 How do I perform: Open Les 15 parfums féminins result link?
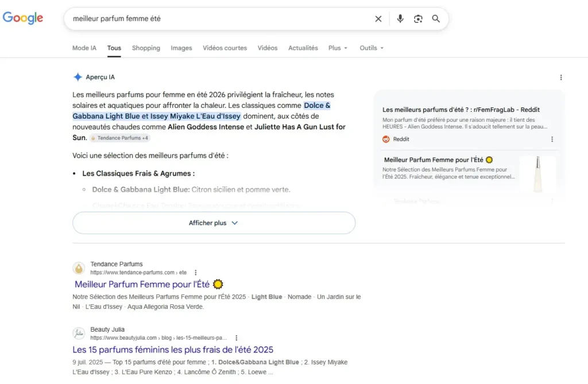(173, 350)
